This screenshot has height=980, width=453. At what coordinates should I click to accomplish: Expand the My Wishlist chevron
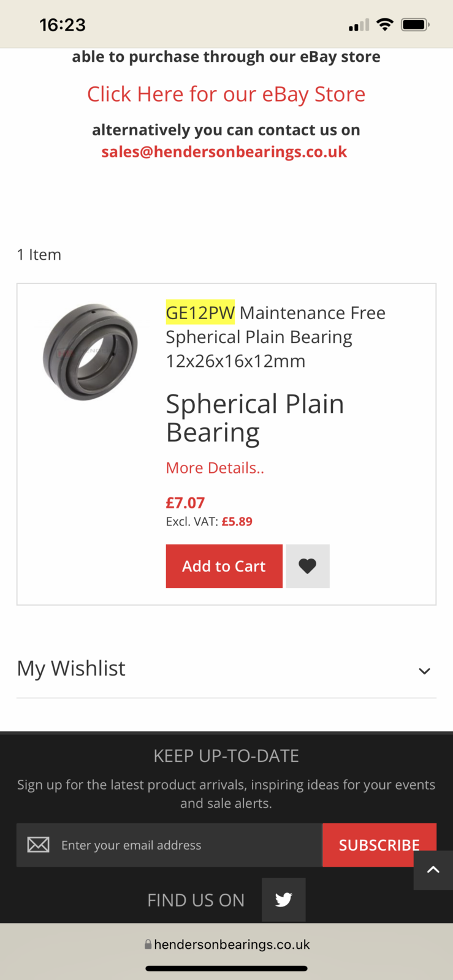coord(424,671)
